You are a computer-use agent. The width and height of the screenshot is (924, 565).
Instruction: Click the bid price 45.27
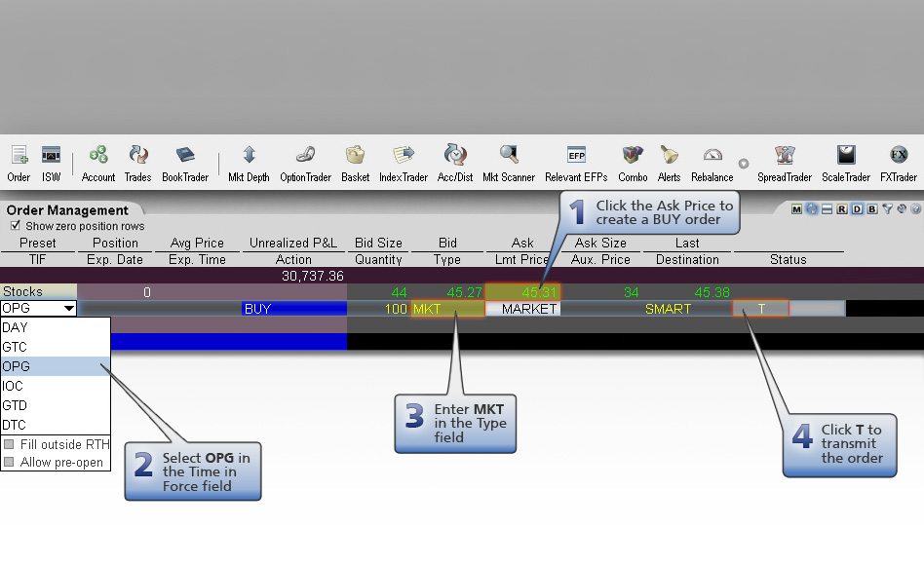tap(464, 292)
